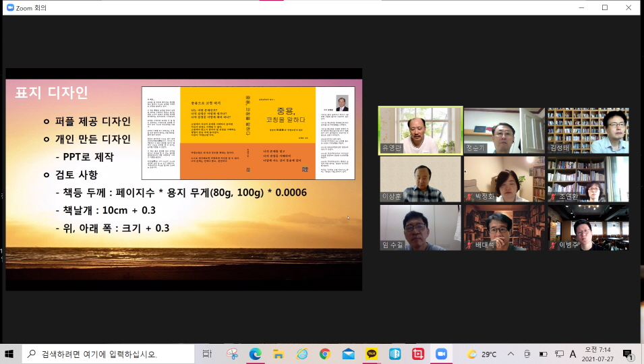Open File Explorer from the taskbar
This screenshot has width=644, height=364.
(278, 353)
